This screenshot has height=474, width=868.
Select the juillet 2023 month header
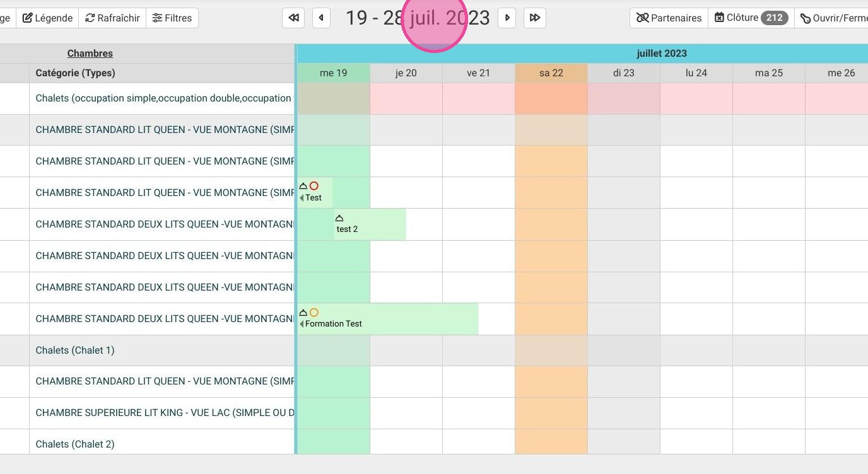point(662,54)
